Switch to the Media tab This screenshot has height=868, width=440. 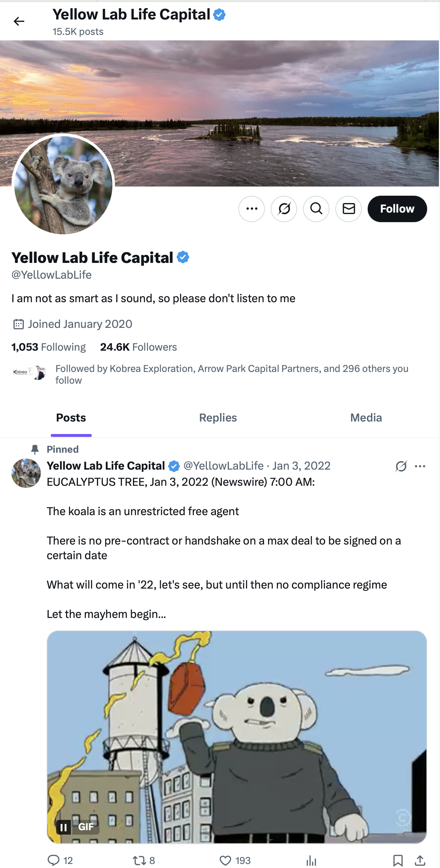click(x=366, y=418)
